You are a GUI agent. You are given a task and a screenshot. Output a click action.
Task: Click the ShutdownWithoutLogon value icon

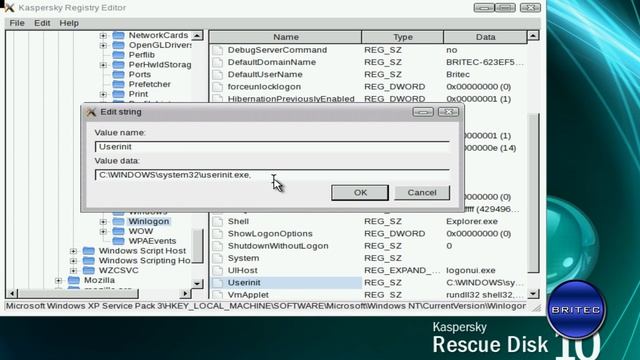(x=218, y=246)
